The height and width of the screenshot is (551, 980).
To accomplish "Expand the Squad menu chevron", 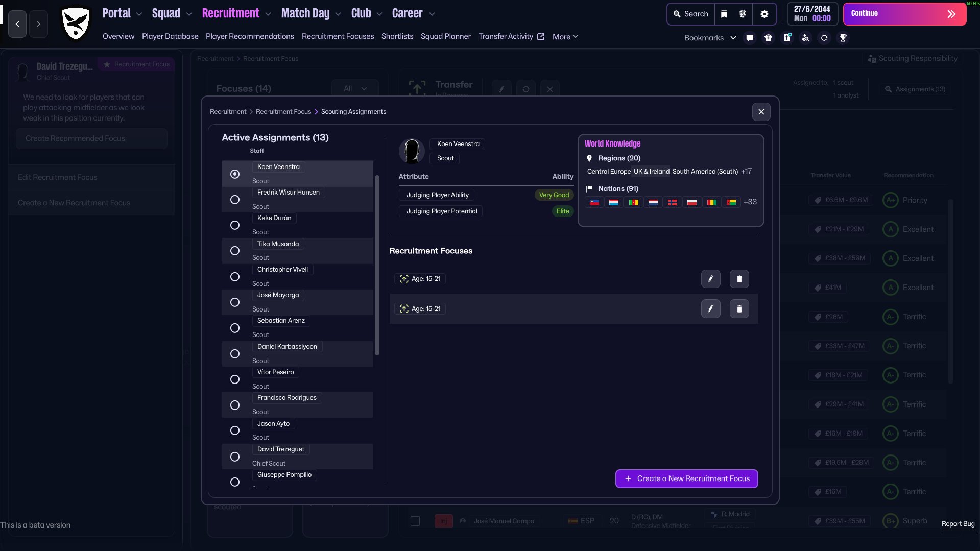I will [189, 14].
